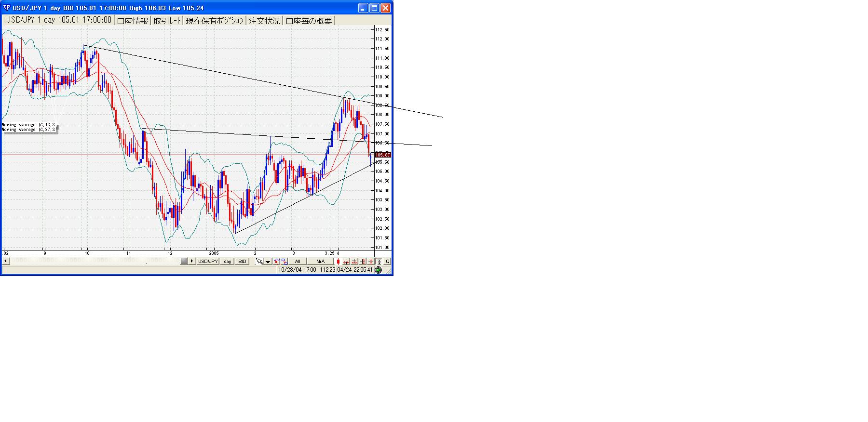Click the vertical expand arrows icon
The image size is (868, 422).
click(363, 262)
